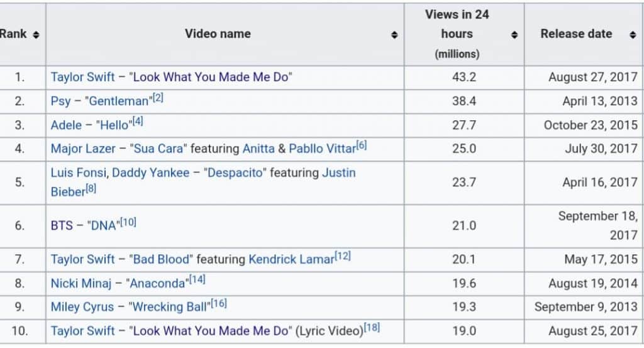Sort by Release date column arrows

pos(633,35)
